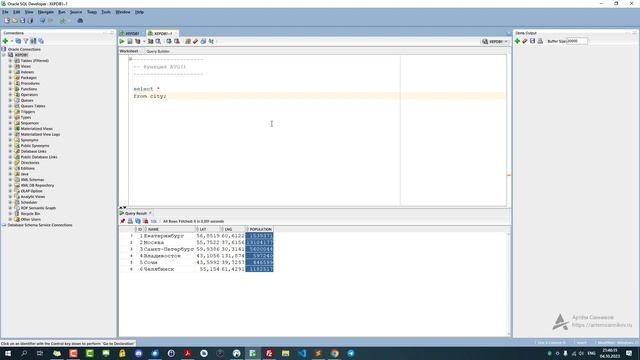Expand the Sequences tree node
Viewport: 640px width, 360px height.
[11, 123]
